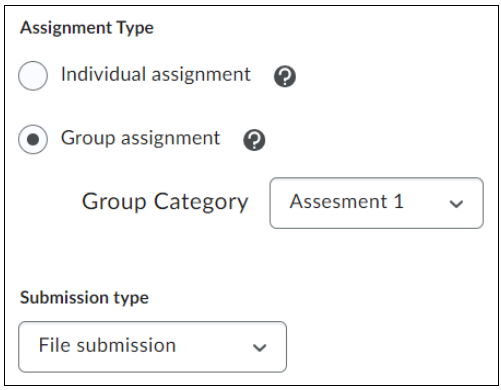
Task: Click the Assesment 1 selected value text
Action: (347, 201)
